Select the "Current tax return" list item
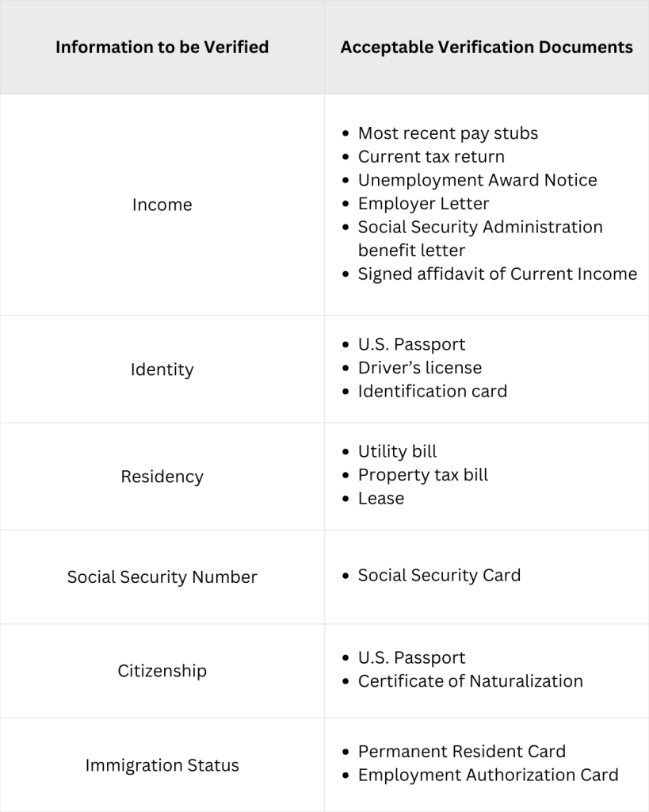The width and height of the screenshot is (649, 812). (431, 157)
